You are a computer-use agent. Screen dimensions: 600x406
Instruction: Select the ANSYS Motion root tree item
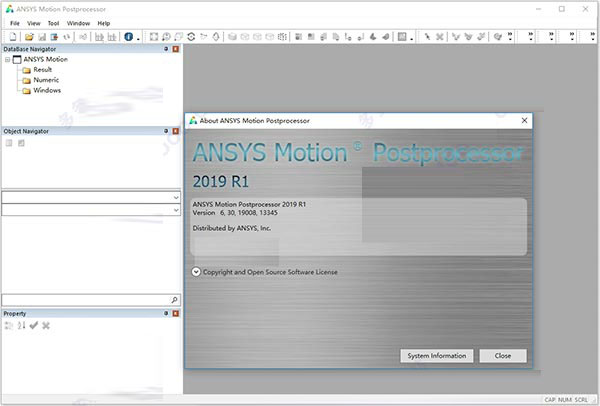45,59
